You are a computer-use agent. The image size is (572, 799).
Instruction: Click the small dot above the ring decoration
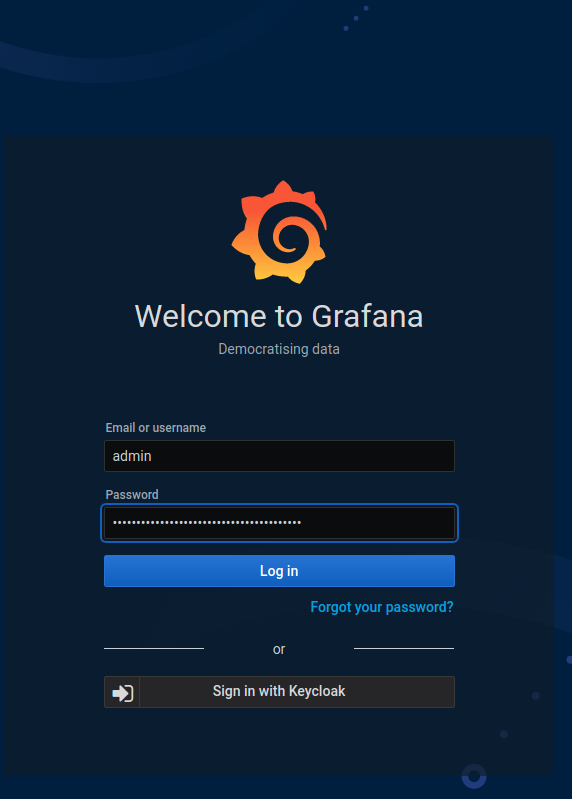click(x=504, y=734)
